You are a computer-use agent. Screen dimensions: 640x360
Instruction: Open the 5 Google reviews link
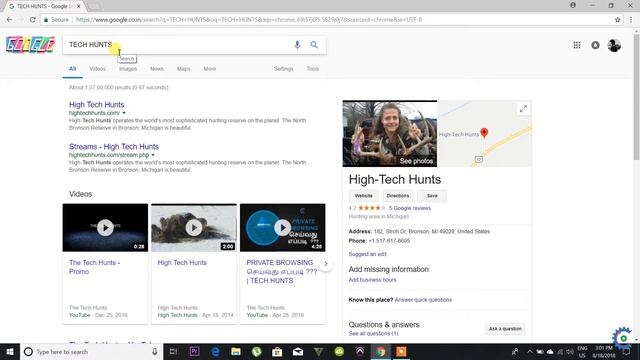click(x=410, y=208)
